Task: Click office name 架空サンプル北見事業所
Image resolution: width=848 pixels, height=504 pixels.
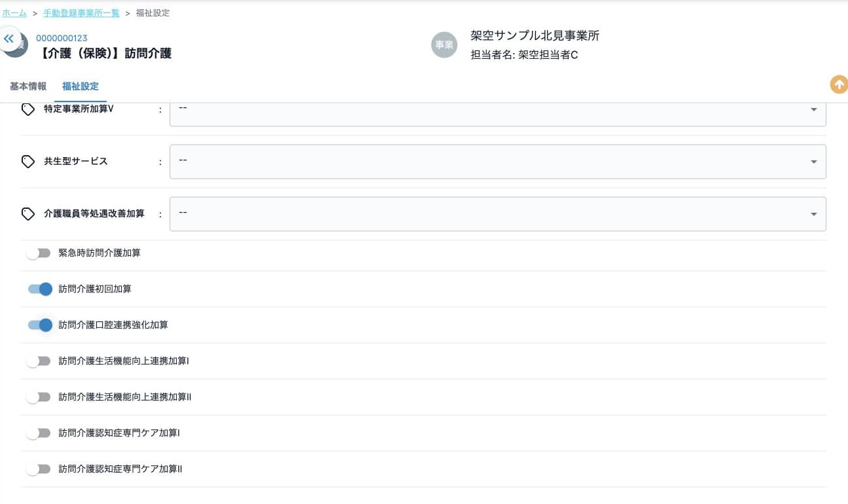Action: 535,36
